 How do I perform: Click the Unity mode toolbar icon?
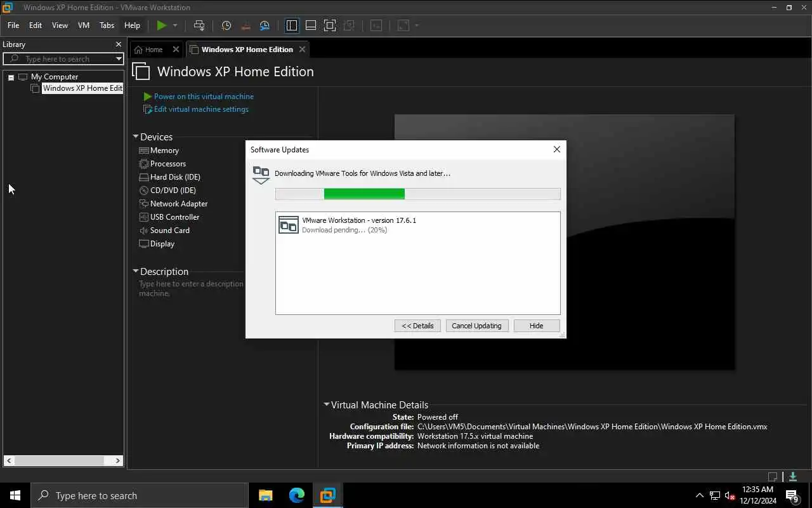349,25
